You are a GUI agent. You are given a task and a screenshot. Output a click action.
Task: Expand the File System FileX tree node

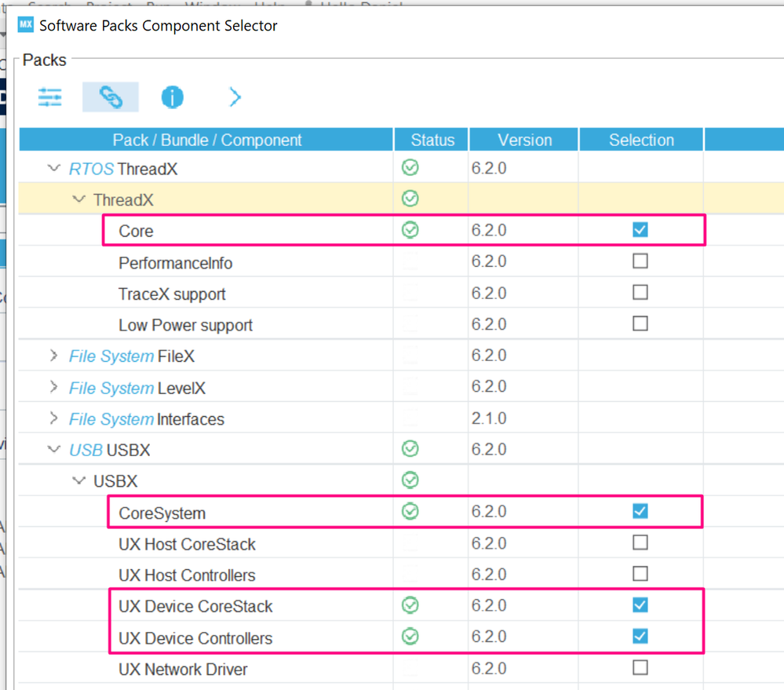click(53, 356)
